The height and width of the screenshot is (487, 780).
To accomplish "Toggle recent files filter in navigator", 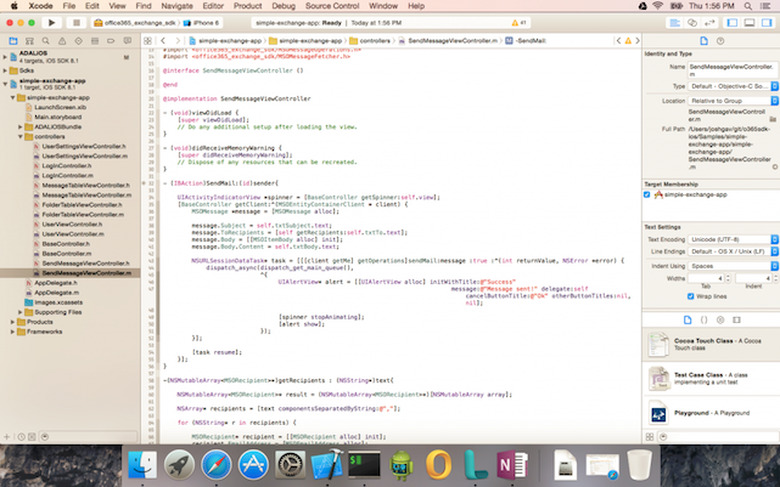I will point(21,437).
